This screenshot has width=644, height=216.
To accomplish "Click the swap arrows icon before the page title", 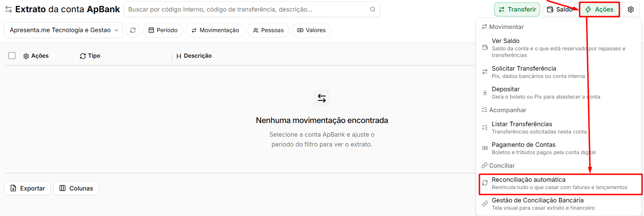I will (x=9, y=9).
